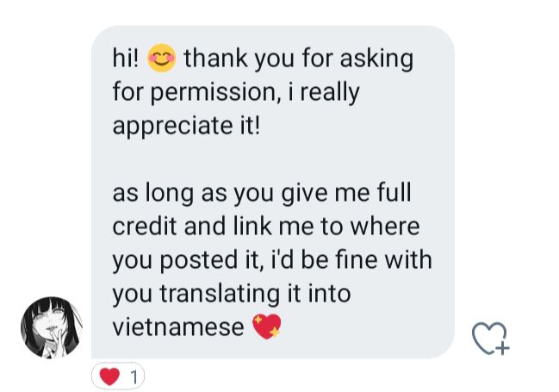Click the blank space between the message paragraphs
Image resolution: width=559 pixels, height=392 pixels.
[273, 159]
